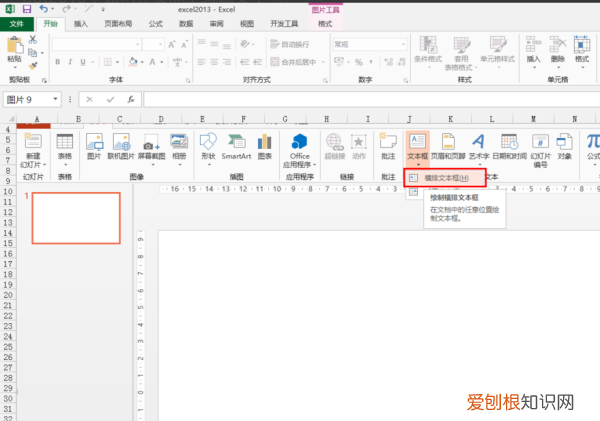The width and height of the screenshot is (600, 421).
Task: Click the Font Color (A) swatch
Action: [152, 62]
